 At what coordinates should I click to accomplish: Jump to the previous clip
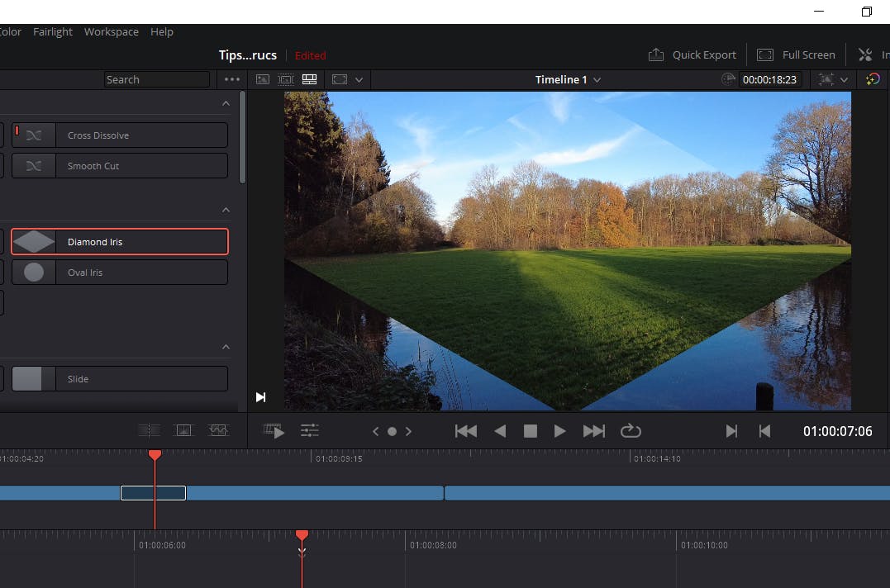466,431
